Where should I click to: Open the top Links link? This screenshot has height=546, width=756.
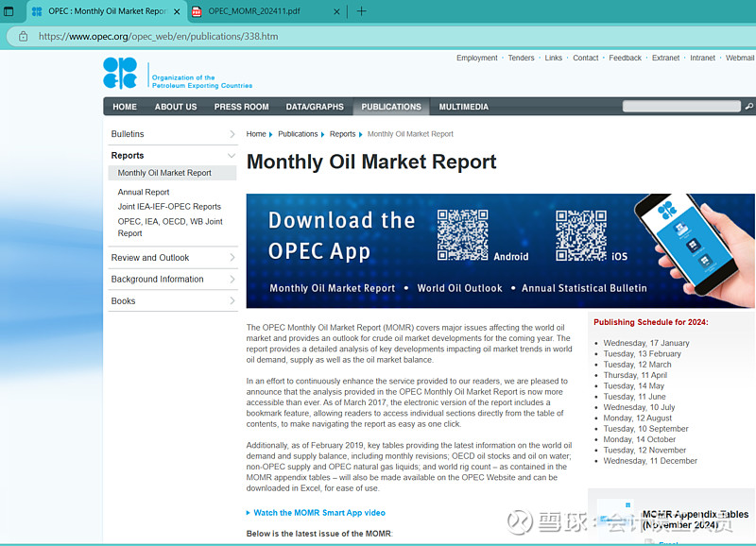(x=553, y=58)
